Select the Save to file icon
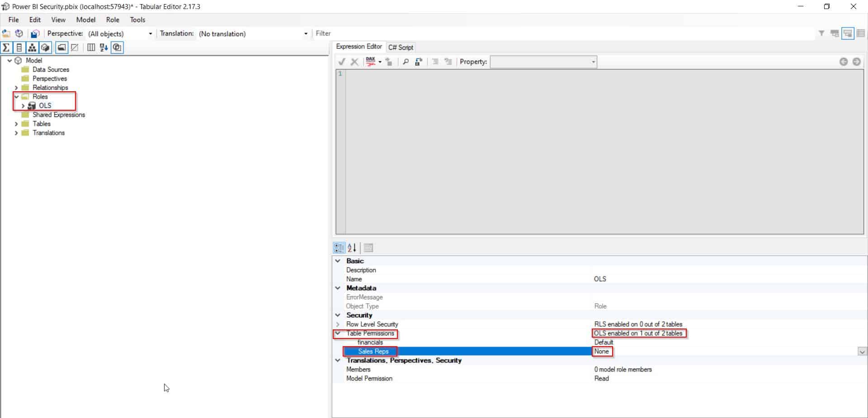The height and width of the screenshot is (418, 868). pos(35,33)
